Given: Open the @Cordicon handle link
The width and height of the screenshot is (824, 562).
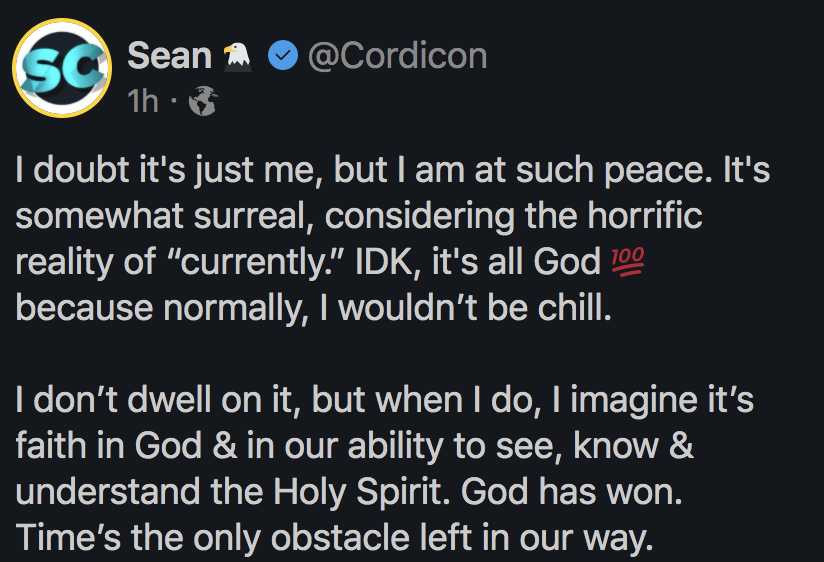Looking at the screenshot, I should [397, 57].
